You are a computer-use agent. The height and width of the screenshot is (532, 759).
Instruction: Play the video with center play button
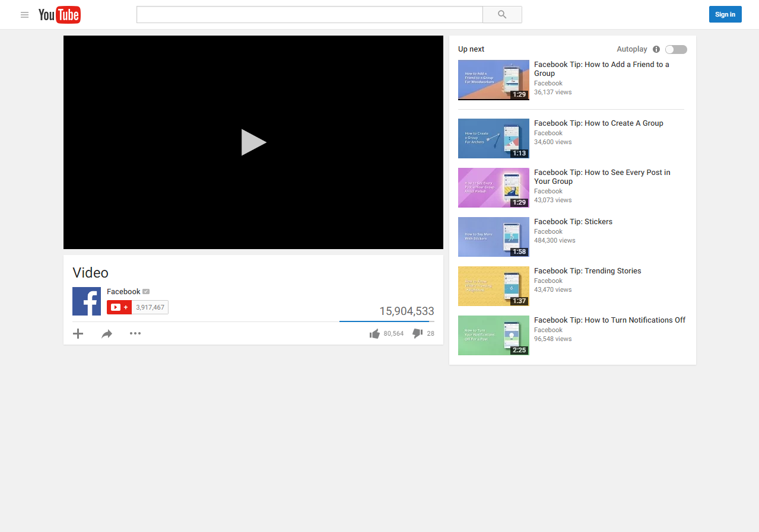tap(253, 142)
